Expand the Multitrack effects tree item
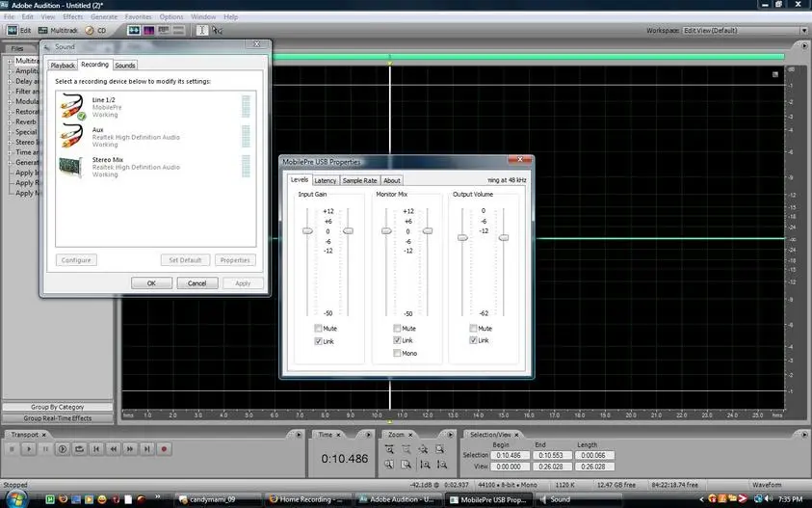This screenshot has width=812, height=508. click(x=10, y=61)
